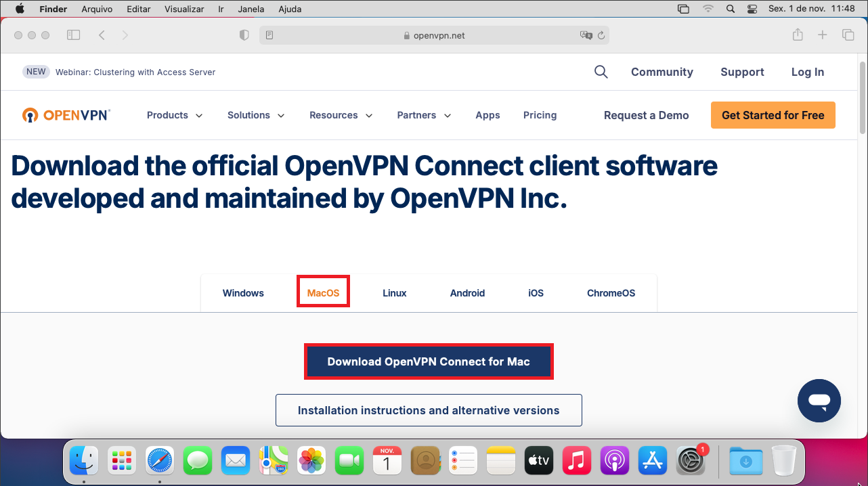Click Safari's forward arrow
868x486 pixels.
point(125,35)
